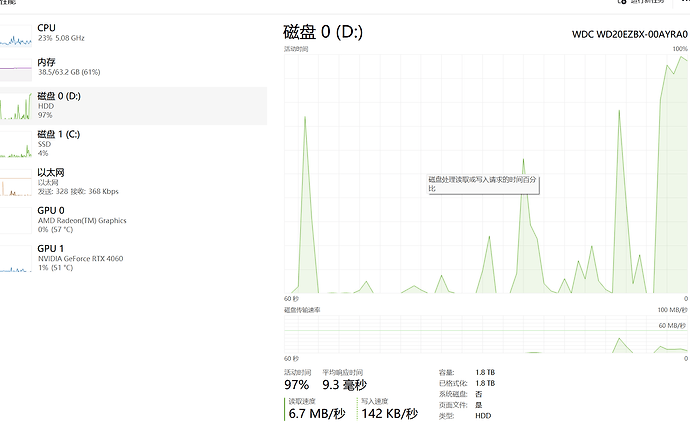690x427 pixels.
Task: Click the 1.8 TB value beside 已格式化
Action: click(485, 383)
